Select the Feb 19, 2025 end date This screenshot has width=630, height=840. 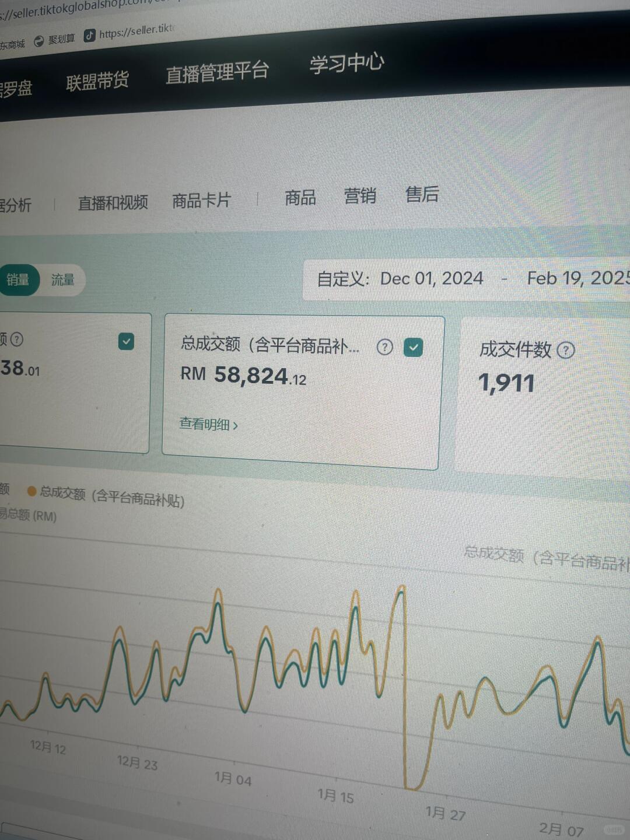coord(578,278)
